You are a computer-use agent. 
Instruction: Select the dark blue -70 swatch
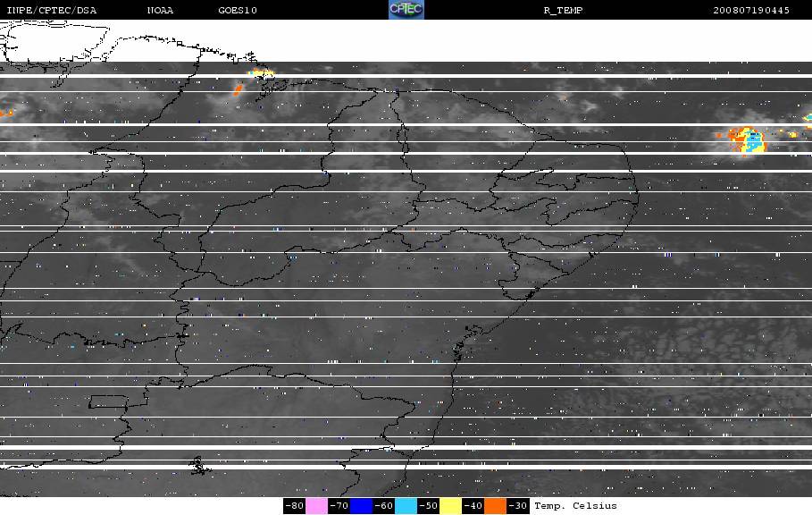(362, 506)
